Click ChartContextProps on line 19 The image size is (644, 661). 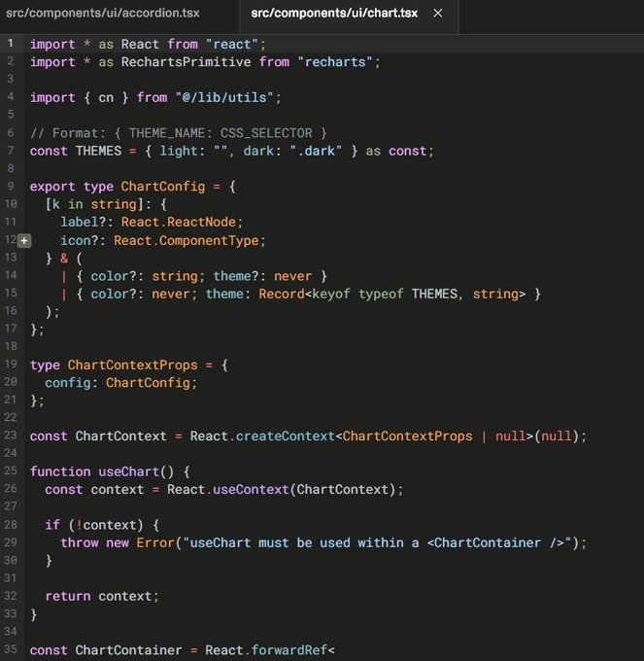click(x=132, y=365)
